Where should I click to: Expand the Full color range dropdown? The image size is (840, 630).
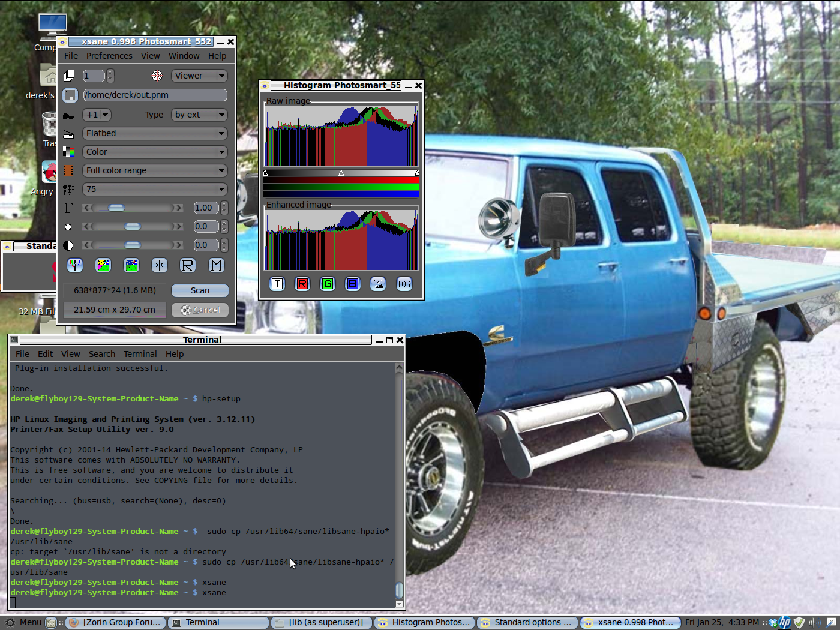(x=155, y=170)
